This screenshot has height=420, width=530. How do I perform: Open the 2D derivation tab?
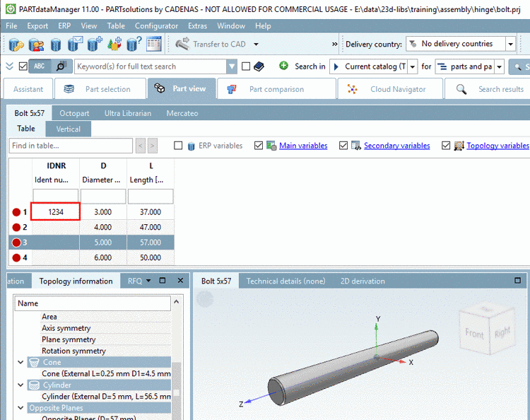[x=363, y=281]
